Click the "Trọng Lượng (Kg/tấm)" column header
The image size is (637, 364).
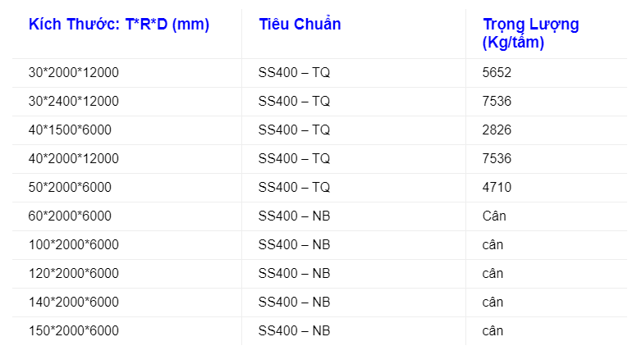[x=530, y=34]
